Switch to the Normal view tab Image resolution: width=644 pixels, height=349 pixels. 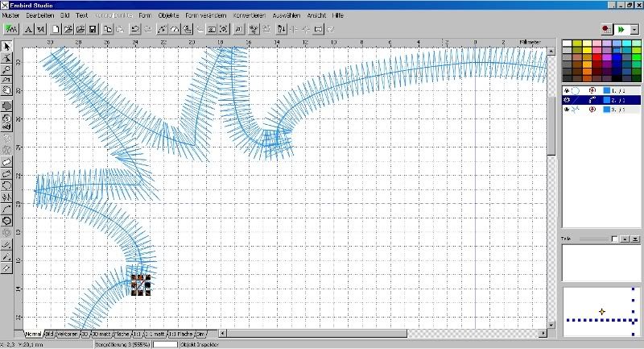coord(33,334)
